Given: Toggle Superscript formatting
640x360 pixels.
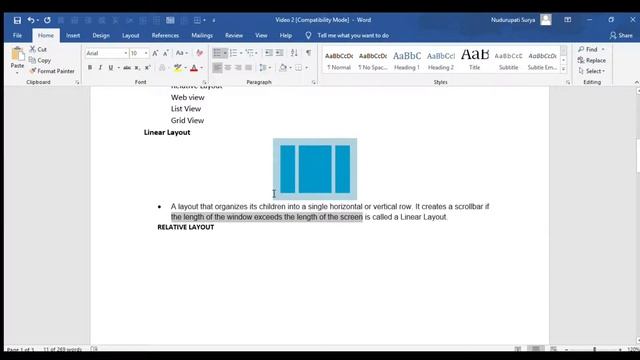Looking at the screenshot, I should pyautogui.click(x=148, y=68).
